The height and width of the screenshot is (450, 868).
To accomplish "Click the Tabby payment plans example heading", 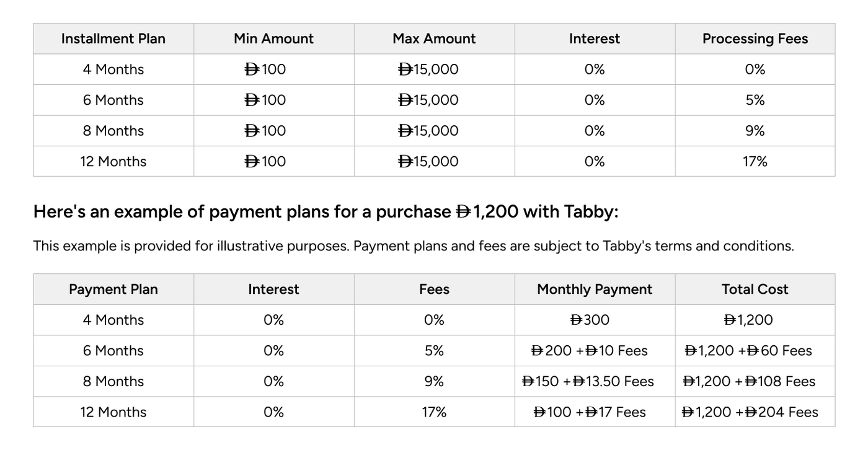I will [325, 212].
